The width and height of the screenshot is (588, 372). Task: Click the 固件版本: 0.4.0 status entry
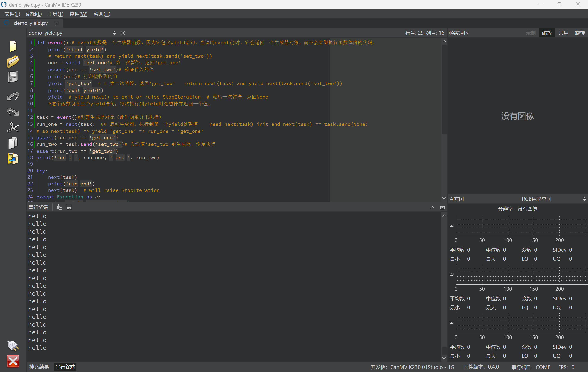coord(481,367)
